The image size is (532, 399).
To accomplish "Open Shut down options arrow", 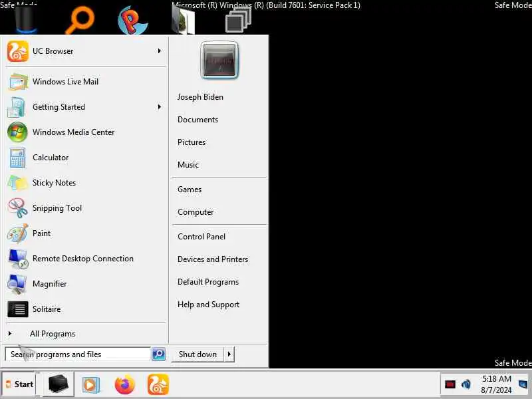I will click(x=229, y=354).
